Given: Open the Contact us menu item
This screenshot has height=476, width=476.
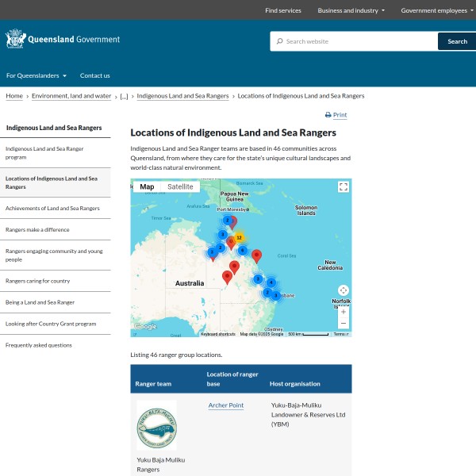Looking at the screenshot, I should (95, 75).
